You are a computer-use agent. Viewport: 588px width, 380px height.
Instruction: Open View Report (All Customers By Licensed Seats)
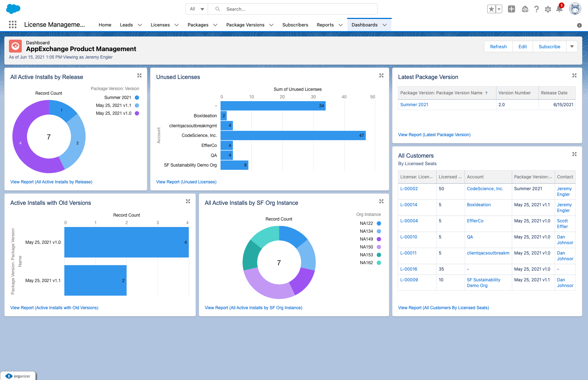click(x=444, y=308)
